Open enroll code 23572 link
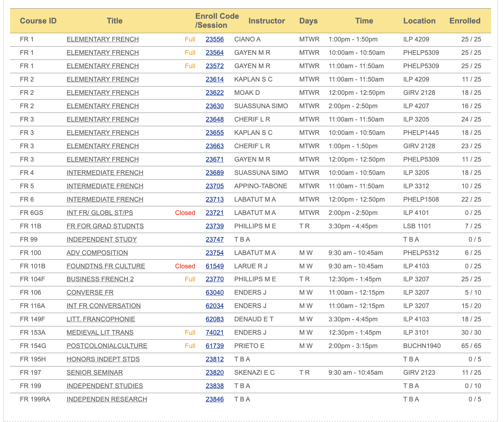 (x=214, y=66)
